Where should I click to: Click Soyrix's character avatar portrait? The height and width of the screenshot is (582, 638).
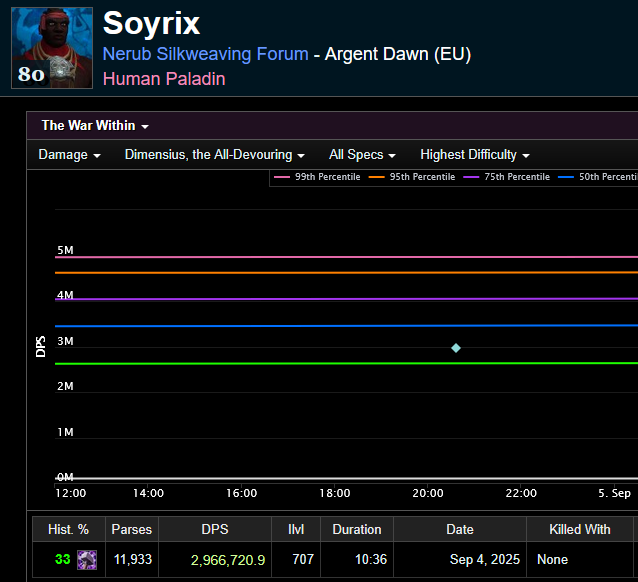tap(52, 48)
